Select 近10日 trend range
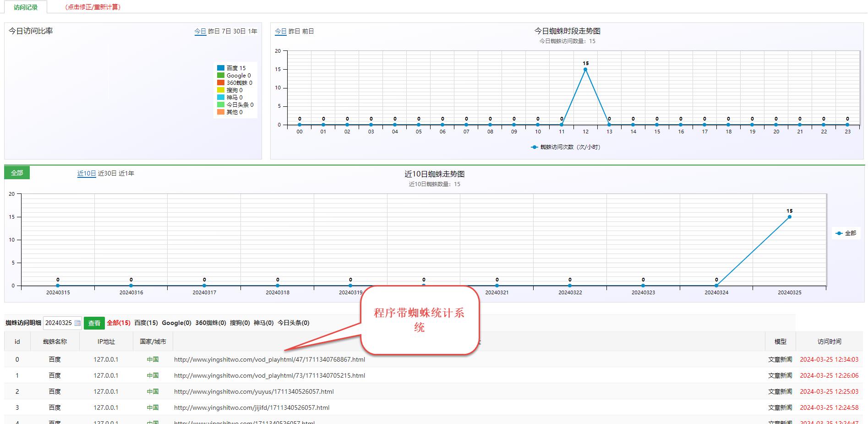This screenshot has width=868, height=424. click(x=87, y=173)
